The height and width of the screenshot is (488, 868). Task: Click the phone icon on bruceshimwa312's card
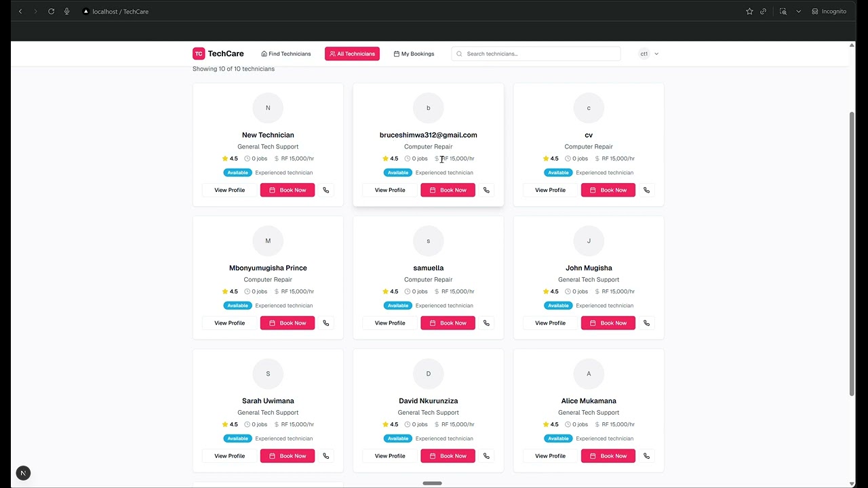click(x=486, y=190)
